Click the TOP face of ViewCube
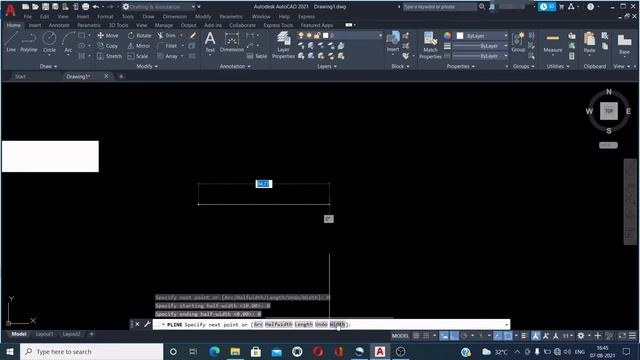The image size is (640, 360). 609,111
